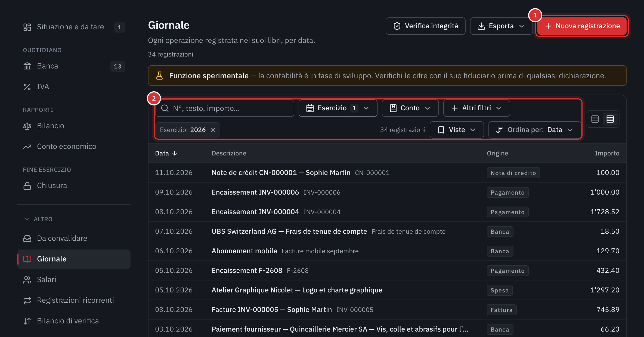Click the Spesa origin badge
Image resolution: width=644 pixels, height=337 pixels.
pos(500,290)
